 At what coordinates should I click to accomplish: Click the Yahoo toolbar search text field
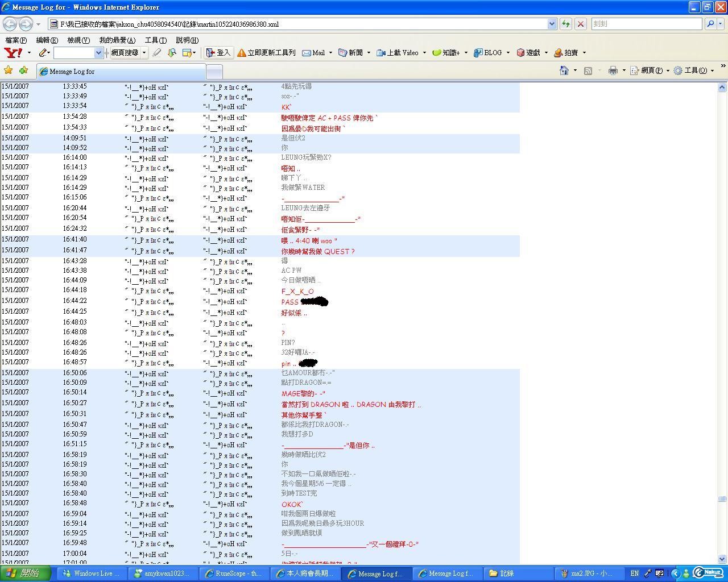click(x=74, y=52)
